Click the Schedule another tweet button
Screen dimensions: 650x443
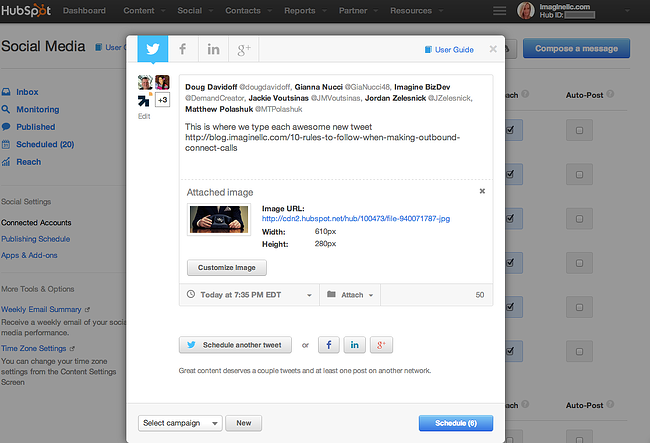pyautogui.click(x=235, y=345)
